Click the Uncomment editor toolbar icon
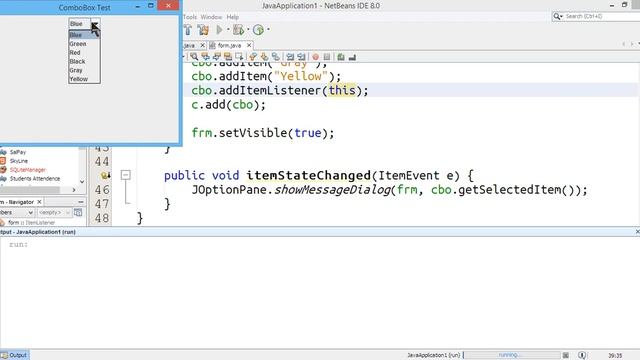This screenshot has height=360, width=640. 352,57
